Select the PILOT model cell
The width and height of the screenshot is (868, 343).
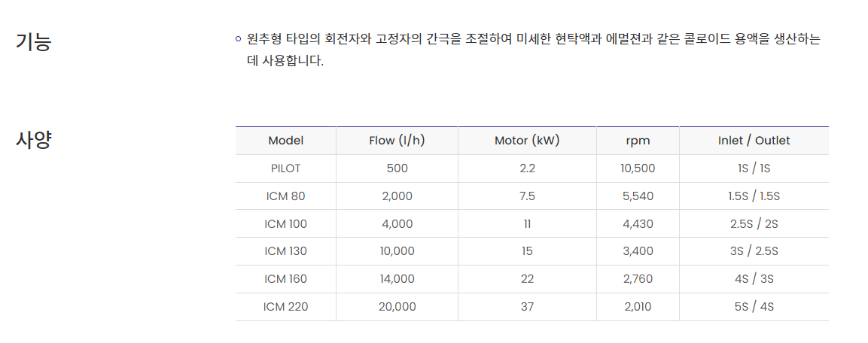click(x=285, y=168)
